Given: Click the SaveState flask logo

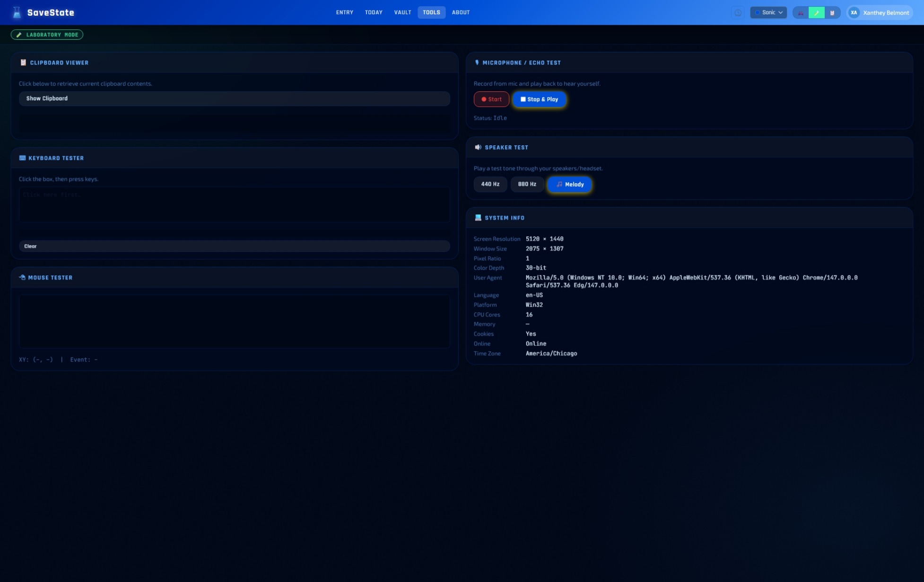Looking at the screenshot, I should pos(16,12).
